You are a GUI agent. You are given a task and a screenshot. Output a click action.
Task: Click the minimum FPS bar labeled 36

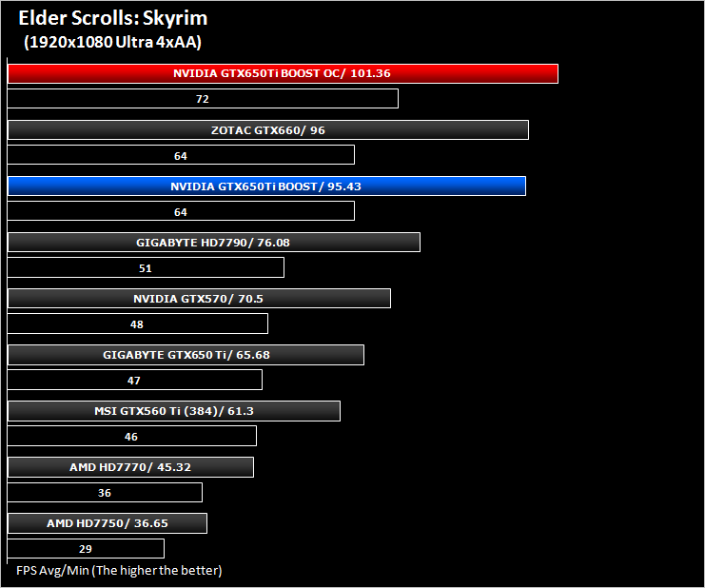coord(105,492)
